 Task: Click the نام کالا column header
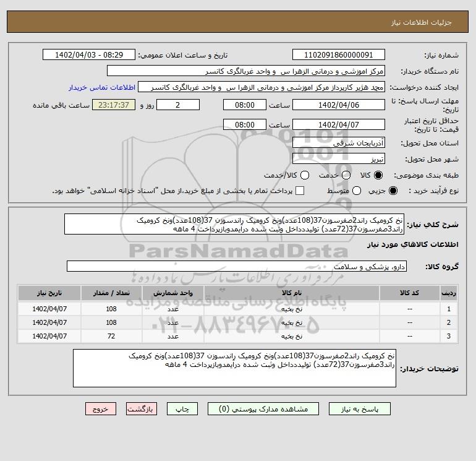click(x=291, y=293)
